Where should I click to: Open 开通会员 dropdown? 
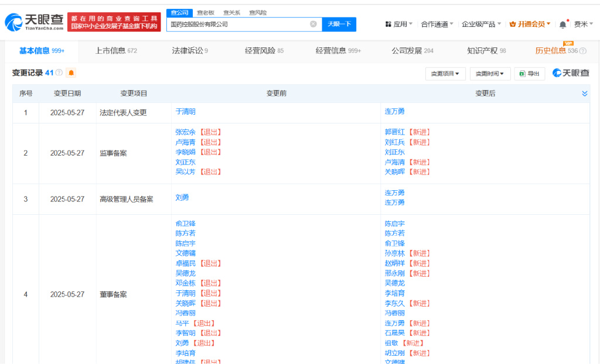530,24
